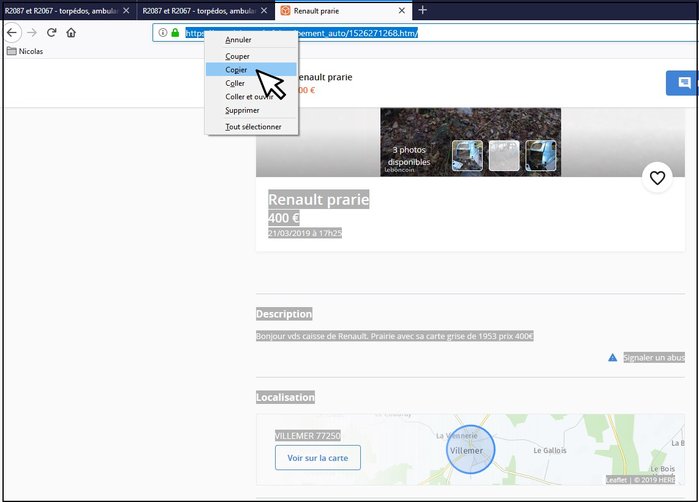Switch to the second R2087 et R2067 tab
Viewport: 699px width, 502px height.
tap(199, 11)
